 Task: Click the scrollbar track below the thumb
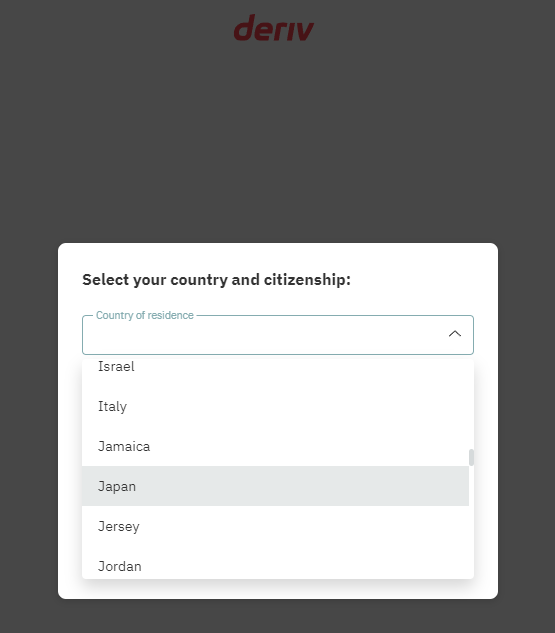point(471,523)
